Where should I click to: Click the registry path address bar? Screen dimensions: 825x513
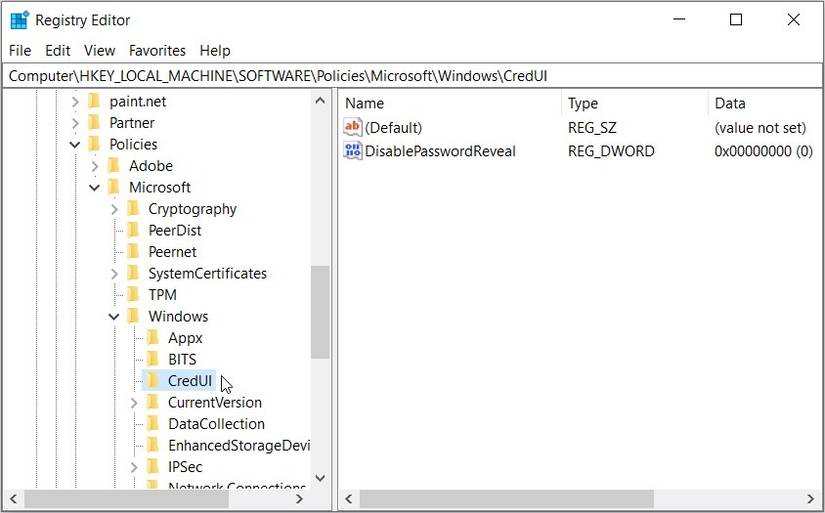click(x=412, y=76)
